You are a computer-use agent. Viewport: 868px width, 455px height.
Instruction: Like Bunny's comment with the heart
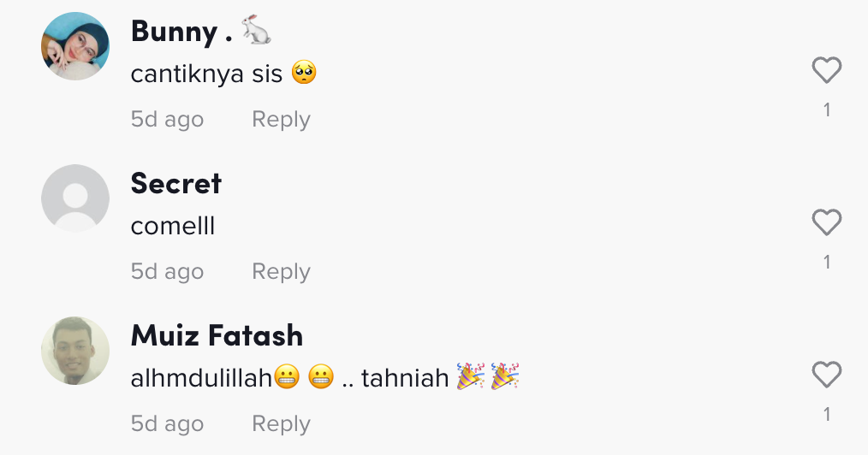[826, 70]
